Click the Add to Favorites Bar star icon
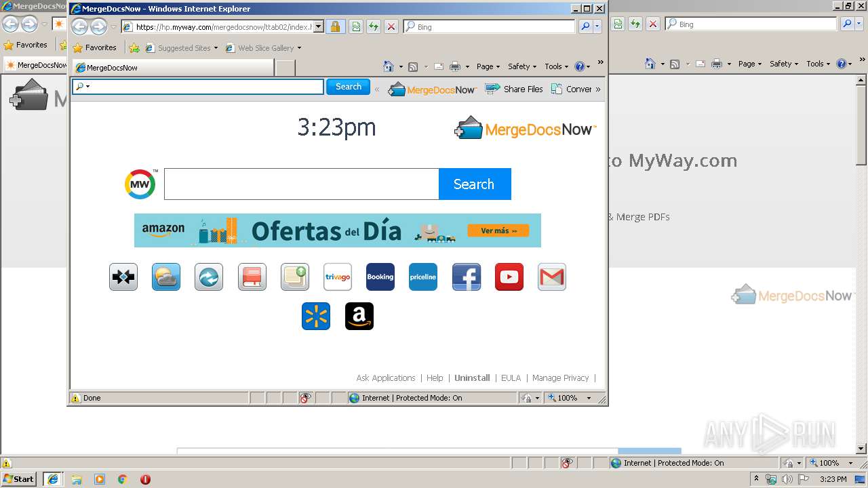 point(134,47)
